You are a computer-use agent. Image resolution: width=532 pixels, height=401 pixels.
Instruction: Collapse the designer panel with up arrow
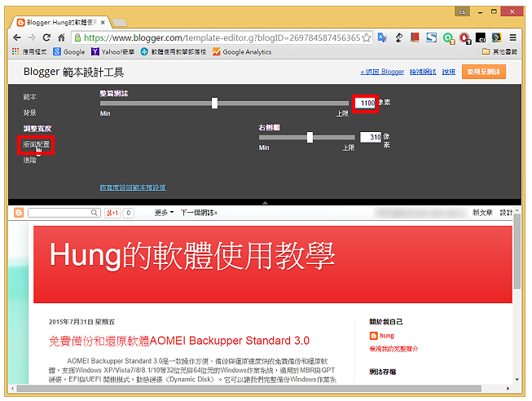click(x=265, y=202)
